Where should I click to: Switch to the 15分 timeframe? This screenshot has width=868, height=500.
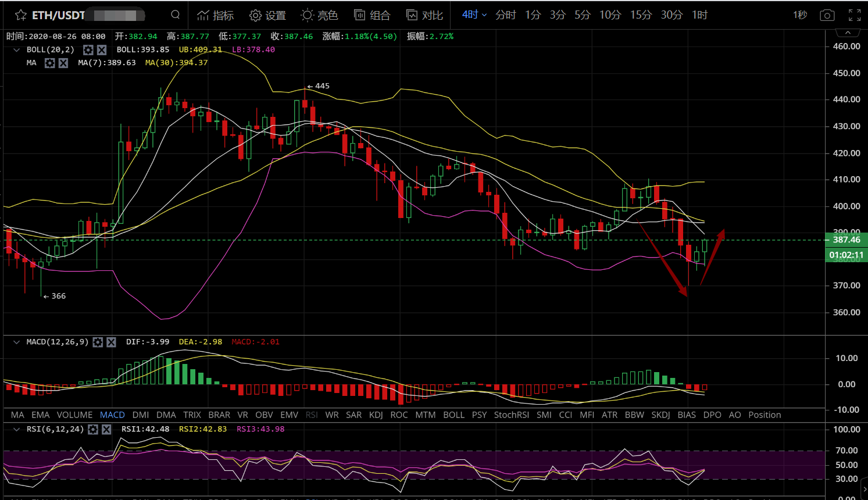[641, 15]
